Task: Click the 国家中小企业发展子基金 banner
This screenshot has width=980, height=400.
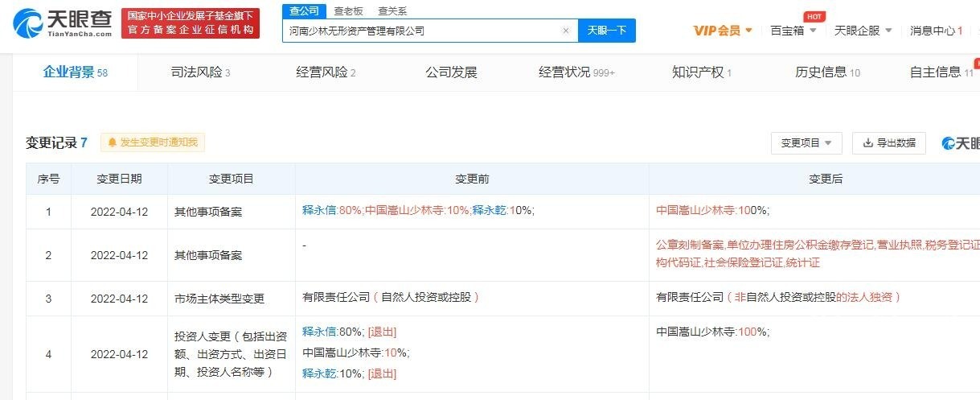Action: 190,23
